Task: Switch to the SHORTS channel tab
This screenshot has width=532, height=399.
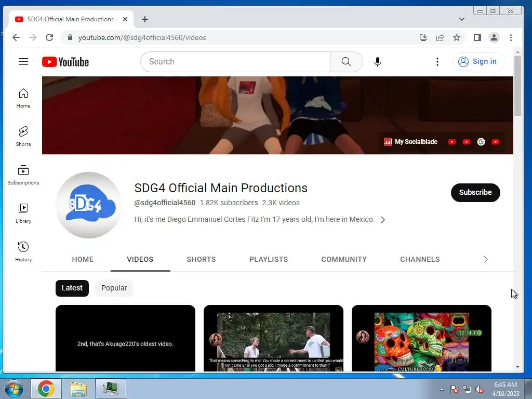Action: point(201,259)
